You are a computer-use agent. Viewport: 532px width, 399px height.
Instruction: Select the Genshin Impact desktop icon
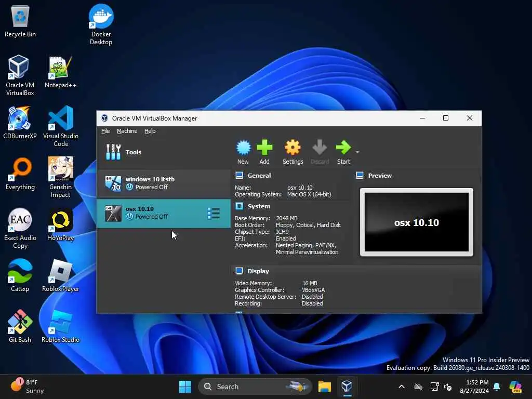[60, 177]
